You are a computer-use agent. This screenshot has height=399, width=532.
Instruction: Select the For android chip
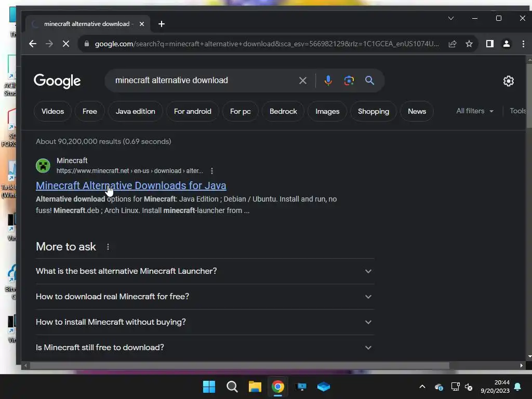tap(192, 111)
